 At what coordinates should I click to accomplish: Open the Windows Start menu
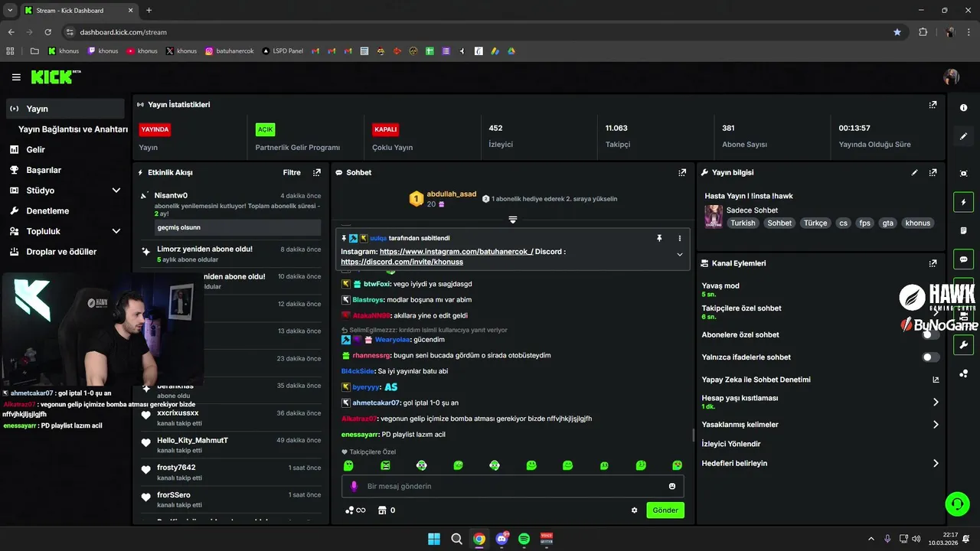[x=434, y=539]
